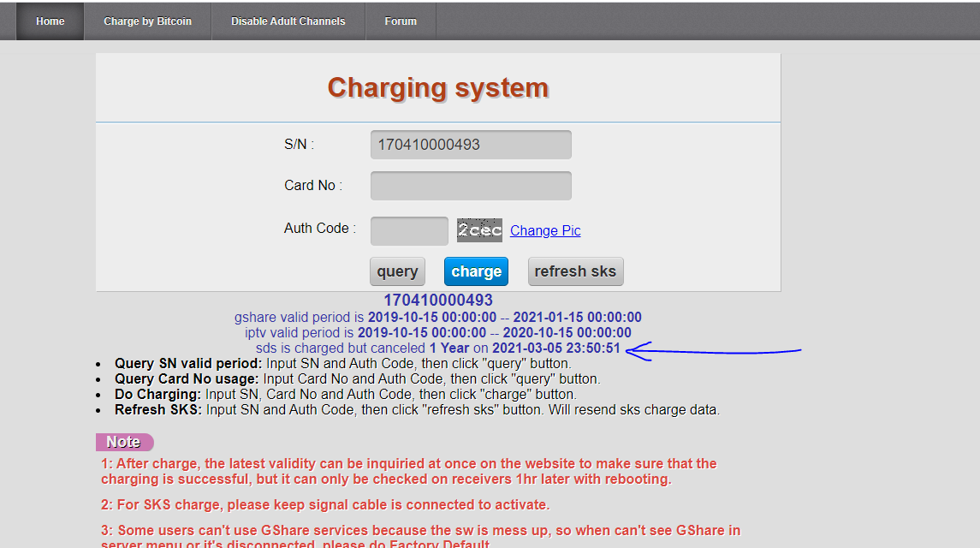Click the pink Note badge
This screenshot has height=548, width=980.
(x=124, y=442)
